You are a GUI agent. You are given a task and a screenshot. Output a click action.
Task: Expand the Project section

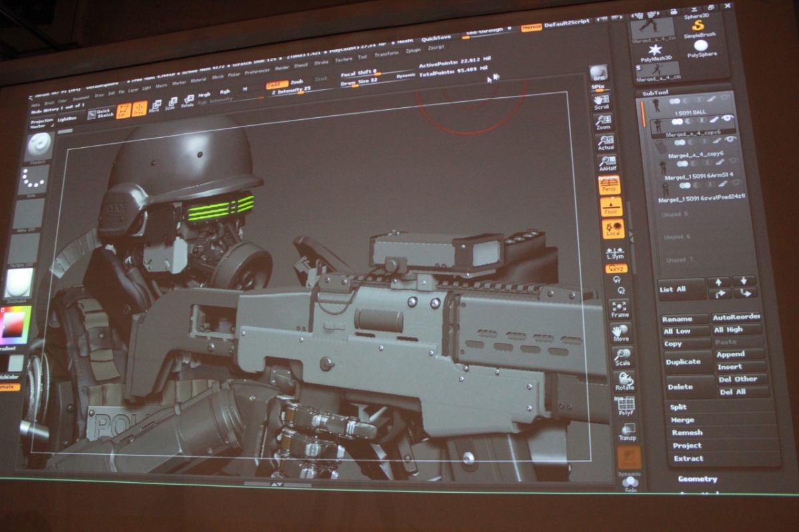[x=687, y=445]
